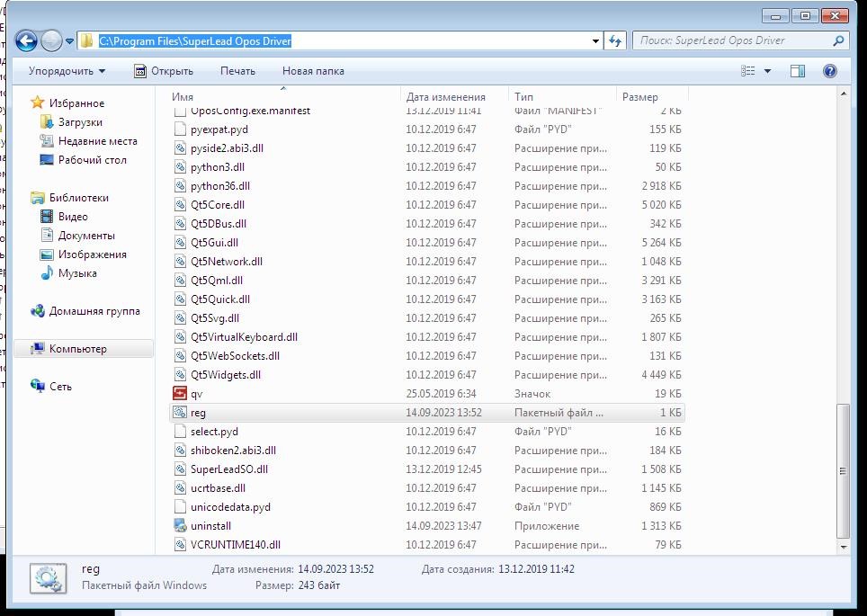The height and width of the screenshot is (616, 867).
Task: Select the Qt5DBus.dll file icon
Action: click(x=180, y=223)
